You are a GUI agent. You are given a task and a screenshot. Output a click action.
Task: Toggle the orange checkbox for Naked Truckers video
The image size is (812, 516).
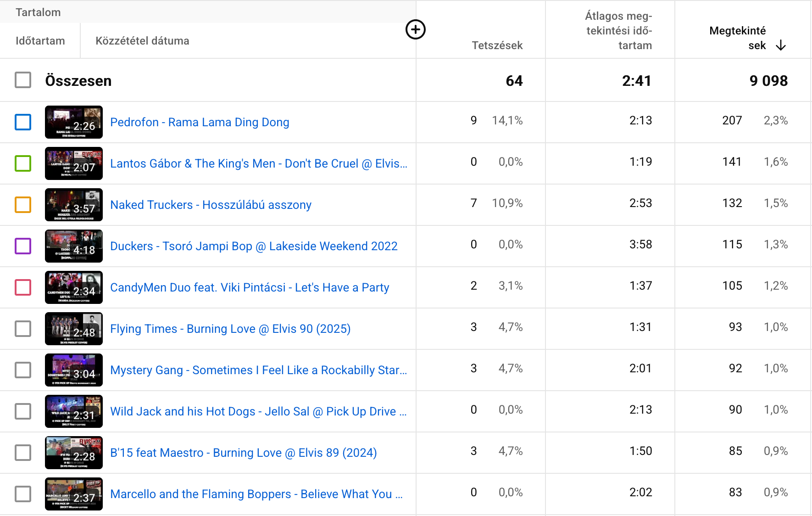click(23, 205)
